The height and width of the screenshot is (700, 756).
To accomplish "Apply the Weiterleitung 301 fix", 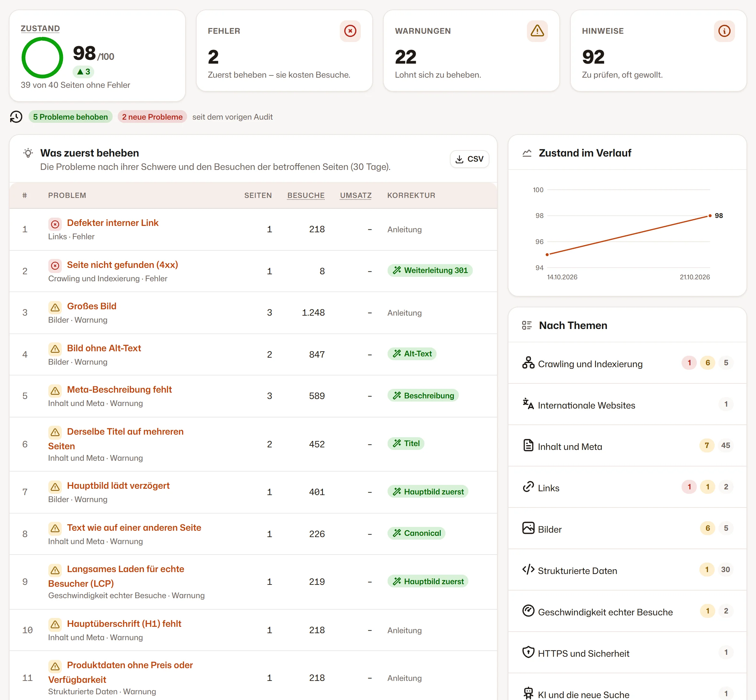I will 430,270.
